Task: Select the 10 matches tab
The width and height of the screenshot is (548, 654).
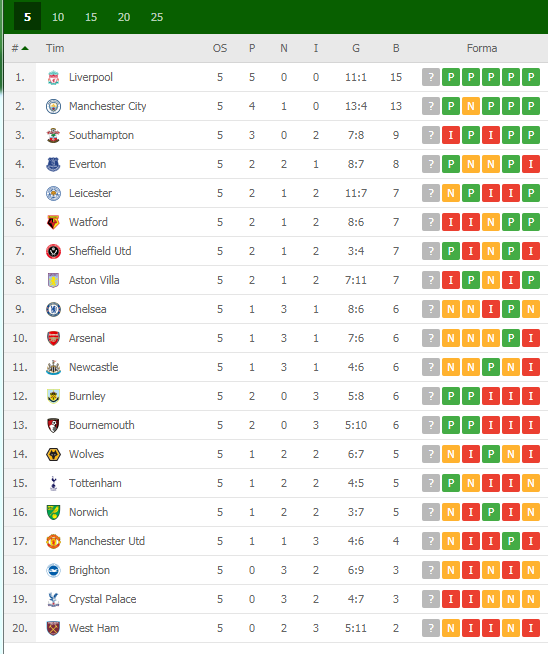Action: click(58, 17)
